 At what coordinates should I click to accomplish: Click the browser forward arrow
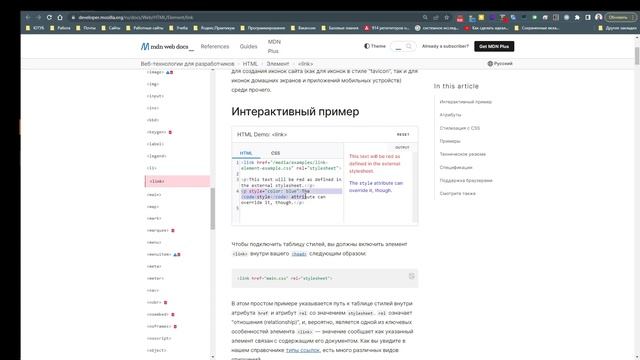(38, 18)
